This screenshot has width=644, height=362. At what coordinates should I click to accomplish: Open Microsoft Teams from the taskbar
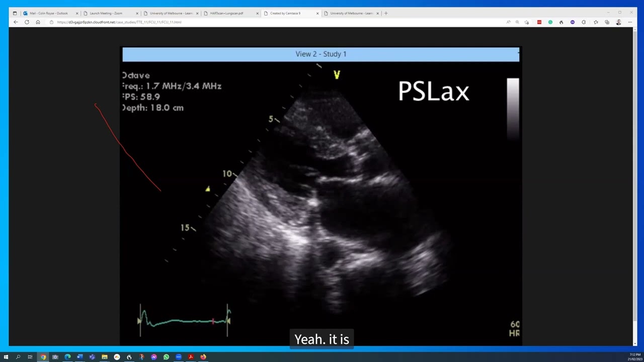92,357
